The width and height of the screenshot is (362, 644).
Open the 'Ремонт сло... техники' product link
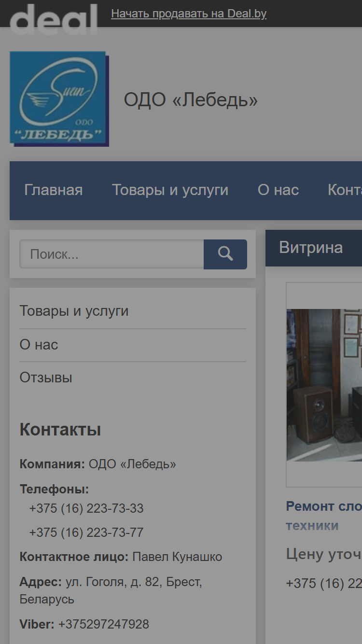(324, 516)
